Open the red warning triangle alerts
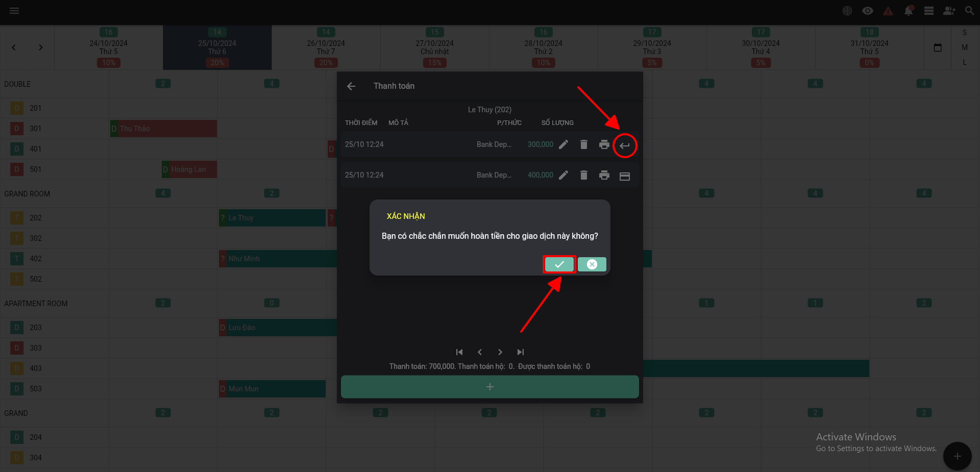Image resolution: width=980 pixels, height=472 pixels. pyautogui.click(x=888, y=11)
